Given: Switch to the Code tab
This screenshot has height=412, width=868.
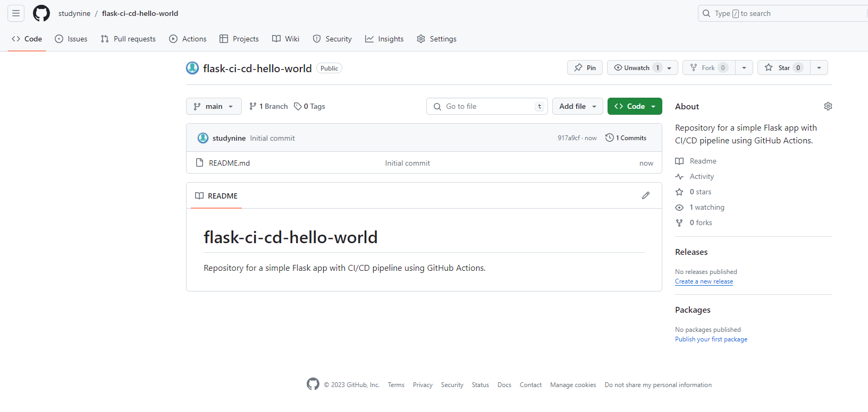Looking at the screenshot, I should point(27,39).
